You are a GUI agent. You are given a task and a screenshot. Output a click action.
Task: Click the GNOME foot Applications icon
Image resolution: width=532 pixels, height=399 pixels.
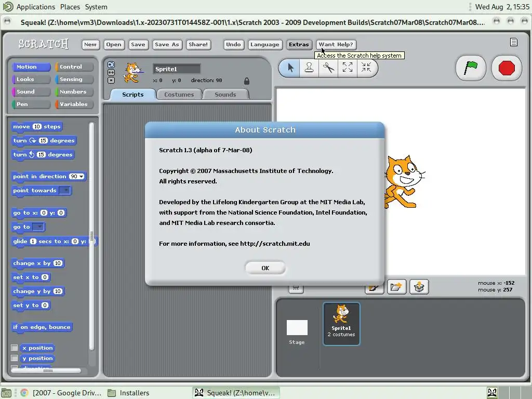(x=7, y=6)
